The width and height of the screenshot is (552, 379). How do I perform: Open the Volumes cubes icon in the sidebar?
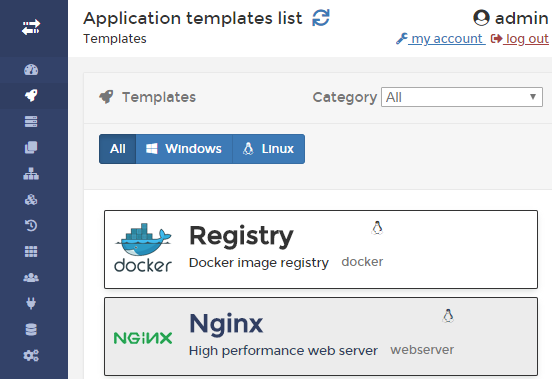tap(31, 200)
